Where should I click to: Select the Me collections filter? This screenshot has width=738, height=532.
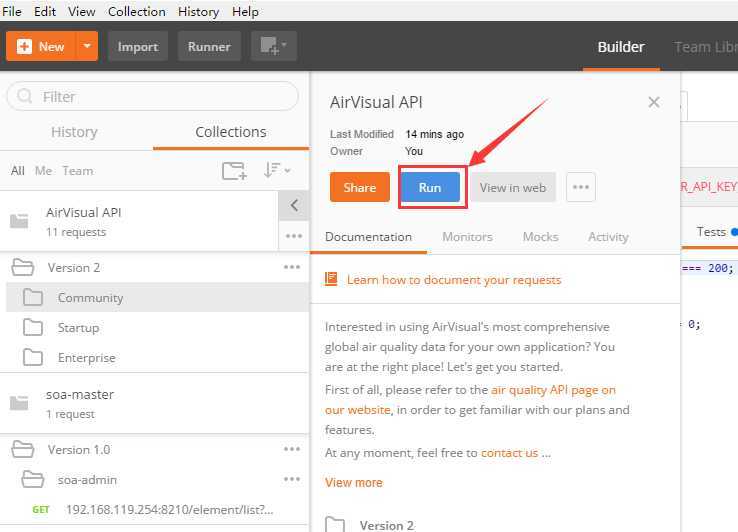(43, 170)
